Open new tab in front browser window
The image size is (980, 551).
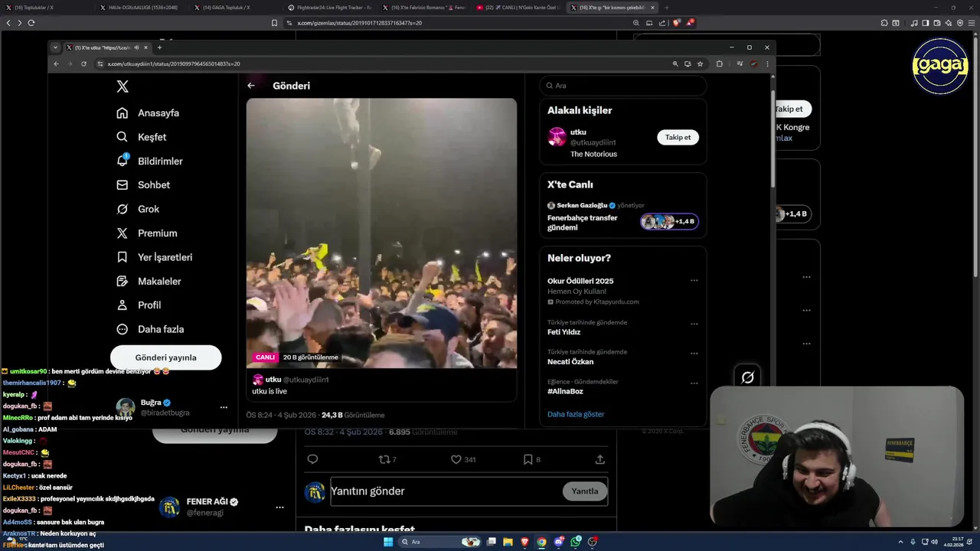(x=159, y=47)
